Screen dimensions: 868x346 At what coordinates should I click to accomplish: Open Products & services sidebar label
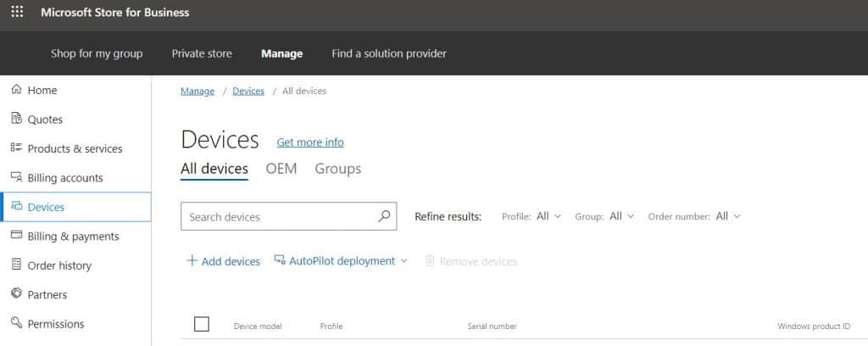[75, 149]
